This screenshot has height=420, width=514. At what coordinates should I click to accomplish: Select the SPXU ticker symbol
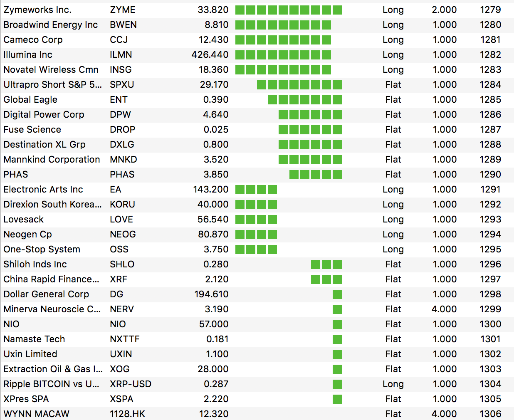(122, 84)
